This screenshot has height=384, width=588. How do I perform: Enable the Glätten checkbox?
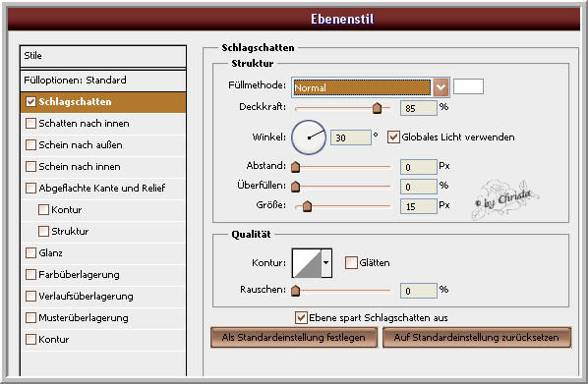pyautogui.click(x=351, y=262)
